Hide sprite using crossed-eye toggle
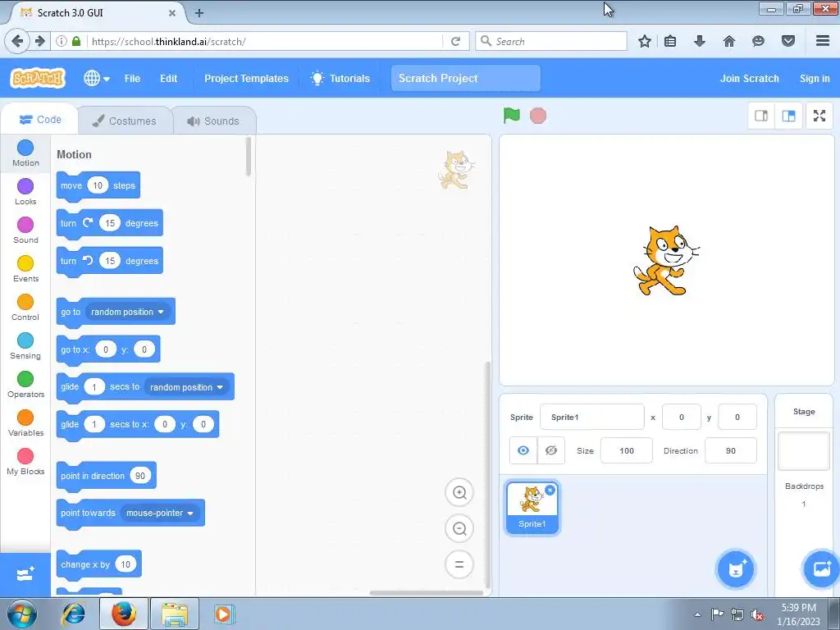 coord(550,450)
